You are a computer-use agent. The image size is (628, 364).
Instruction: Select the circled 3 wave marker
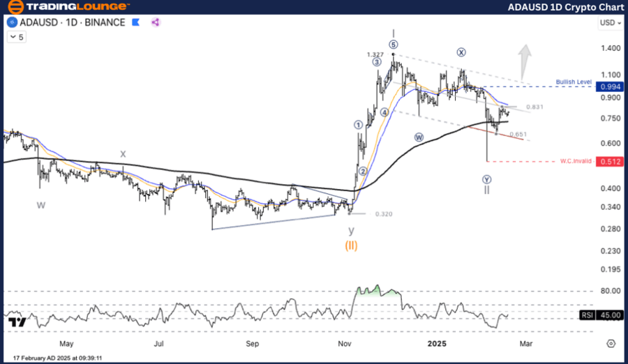377,61
